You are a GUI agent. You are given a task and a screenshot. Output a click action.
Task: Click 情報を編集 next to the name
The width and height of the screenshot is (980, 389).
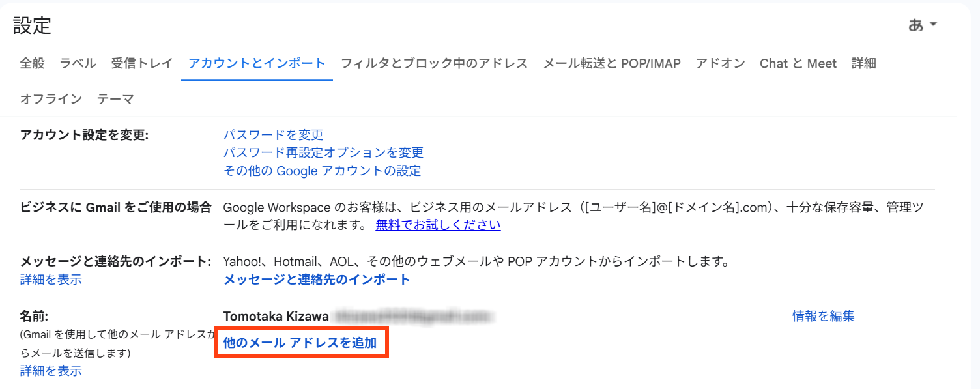tap(823, 316)
